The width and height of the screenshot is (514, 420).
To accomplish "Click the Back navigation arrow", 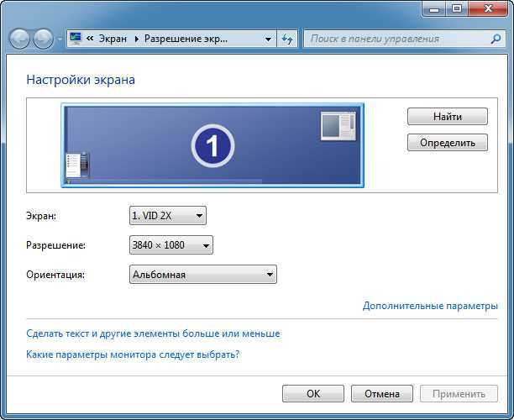I will (x=19, y=39).
